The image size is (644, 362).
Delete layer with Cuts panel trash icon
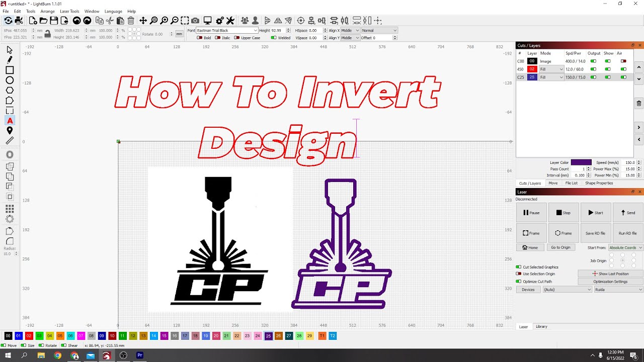(x=639, y=103)
